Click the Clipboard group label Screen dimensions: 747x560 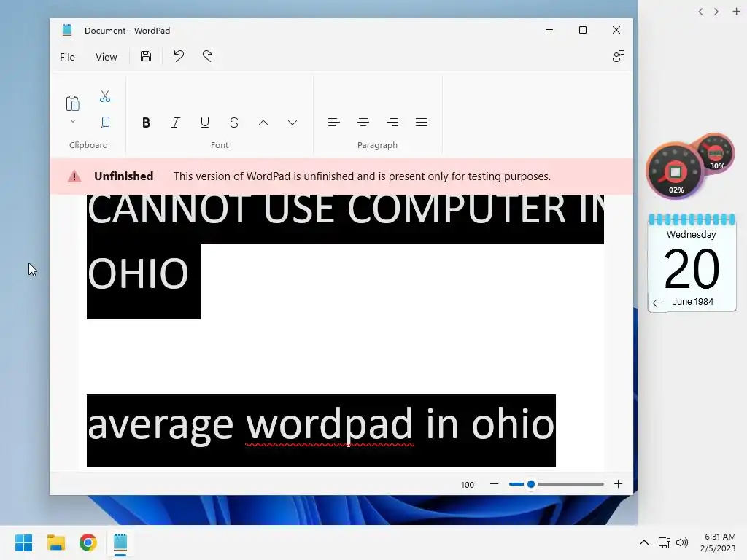pos(88,145)
